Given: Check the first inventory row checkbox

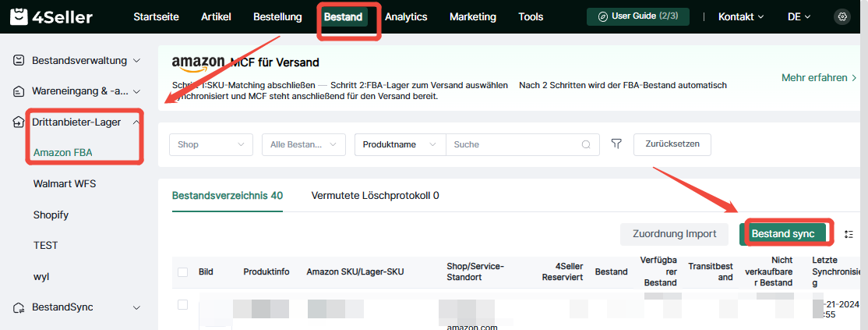Looking at the screenshot, I should [x=182, y=304].
